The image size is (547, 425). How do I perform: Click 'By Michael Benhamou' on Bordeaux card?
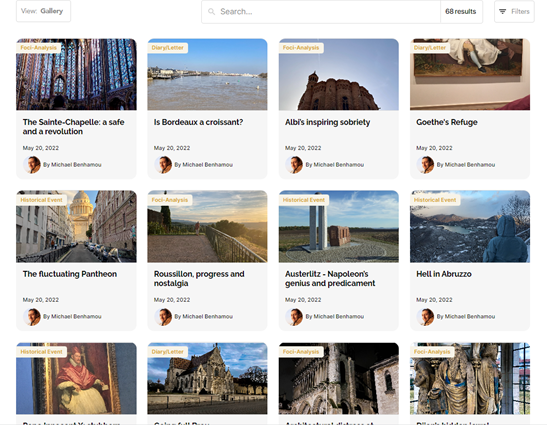click(x=203, y=165)
